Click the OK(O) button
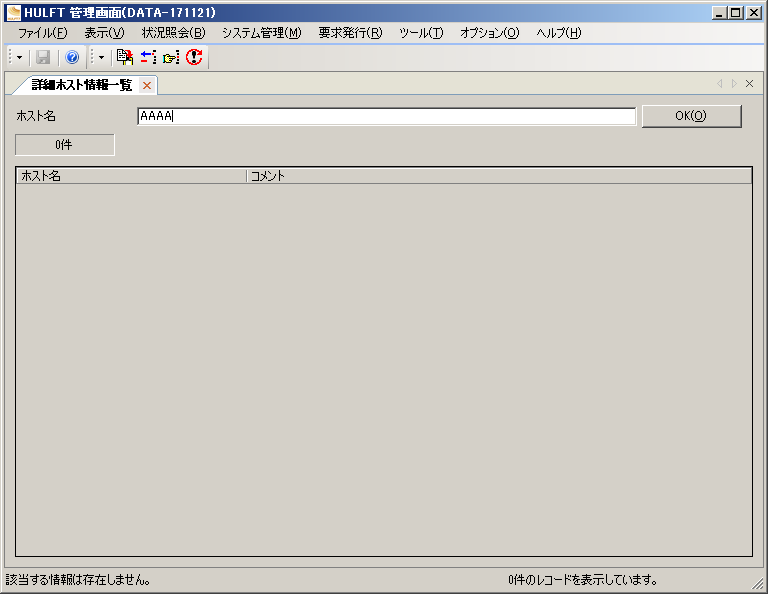This screenshot has width=768, height=594. pyautogui.click(x=692, y=116)
